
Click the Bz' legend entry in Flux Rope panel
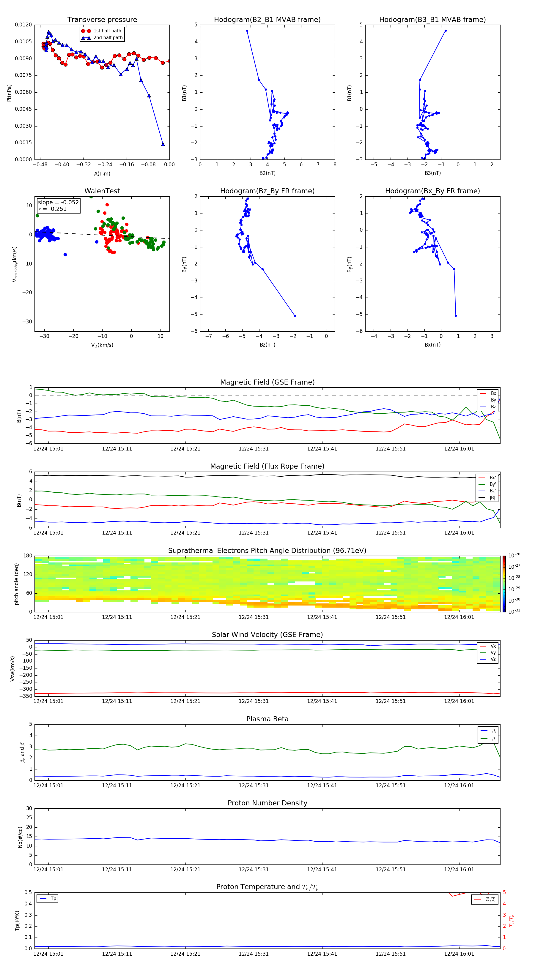click(x=487, y=491)
